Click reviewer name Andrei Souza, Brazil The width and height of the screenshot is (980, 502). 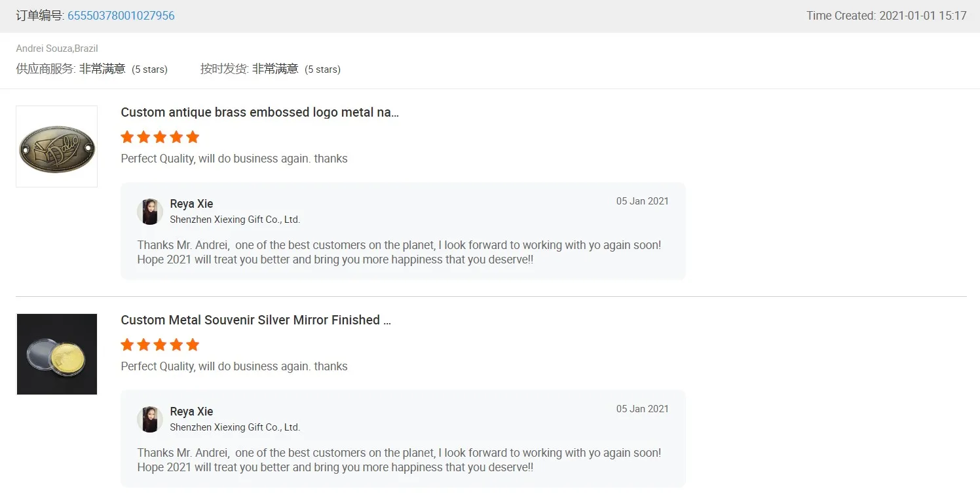tap(57, 48)
